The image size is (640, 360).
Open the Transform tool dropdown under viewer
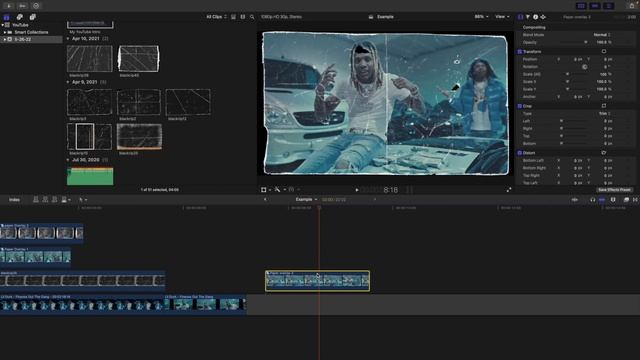[x=266, y=190]
